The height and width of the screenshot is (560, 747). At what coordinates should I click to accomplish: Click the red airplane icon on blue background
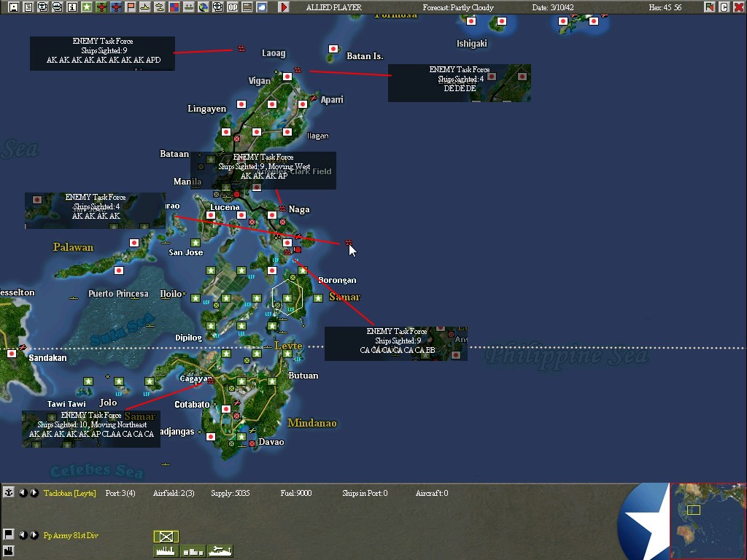[x=116, y=7]
